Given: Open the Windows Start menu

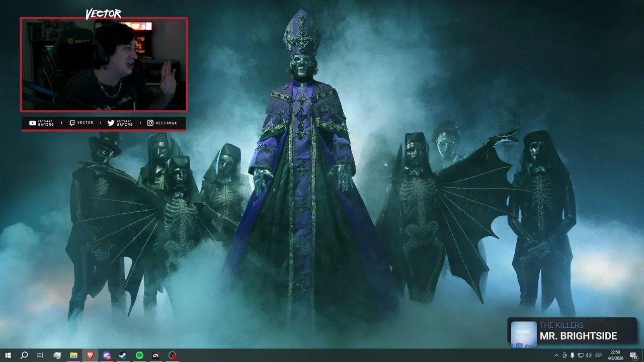Looking at the screenshot, I should (8, 355).
